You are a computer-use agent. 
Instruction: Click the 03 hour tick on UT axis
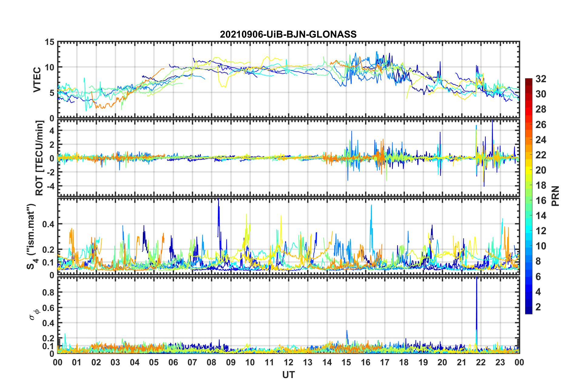pos(115,362)
